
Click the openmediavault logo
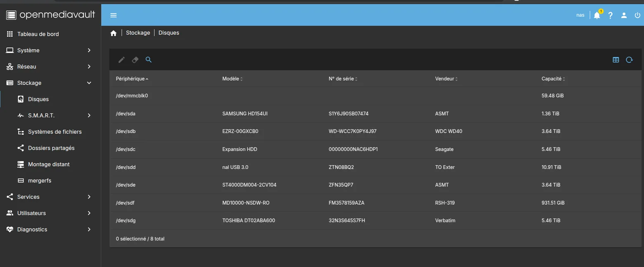pos(51,15)
